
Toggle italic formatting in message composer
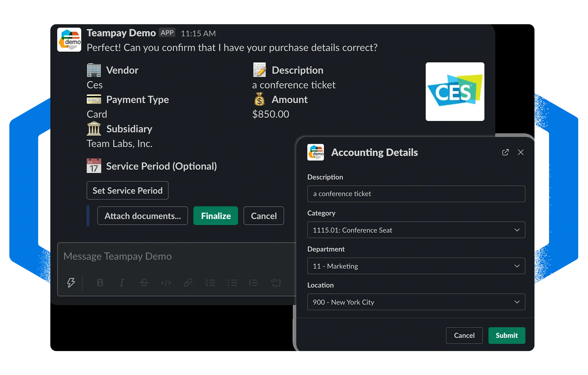[122, 282]
